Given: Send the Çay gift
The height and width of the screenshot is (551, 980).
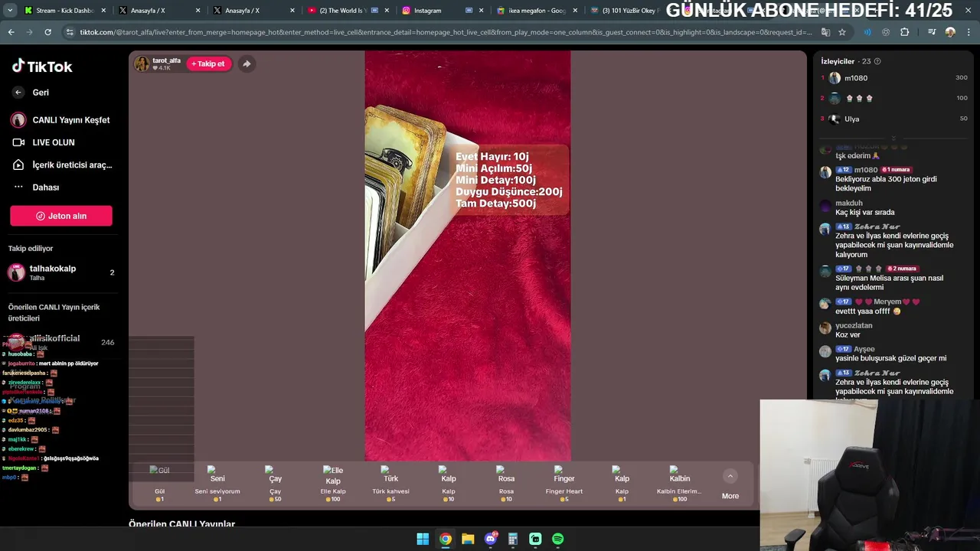Looking at the screenshot, I should click(x=275, y=483).
